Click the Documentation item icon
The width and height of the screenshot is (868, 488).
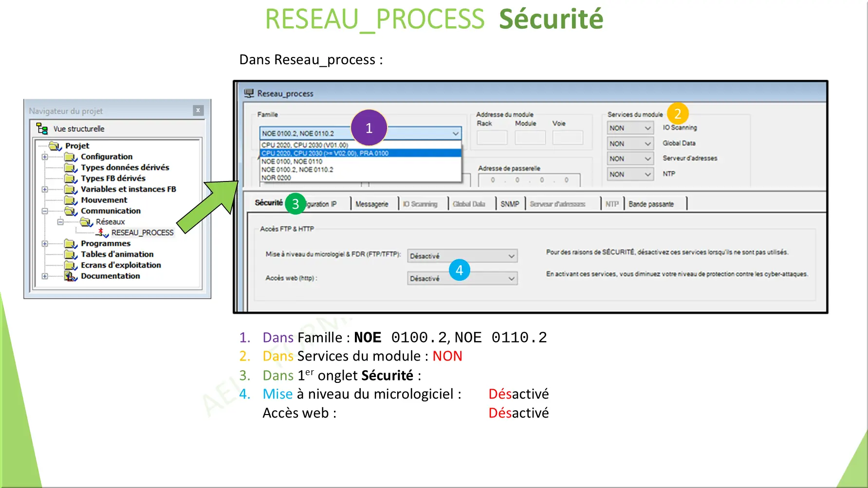pyautogui.click(x=71, y=276)
